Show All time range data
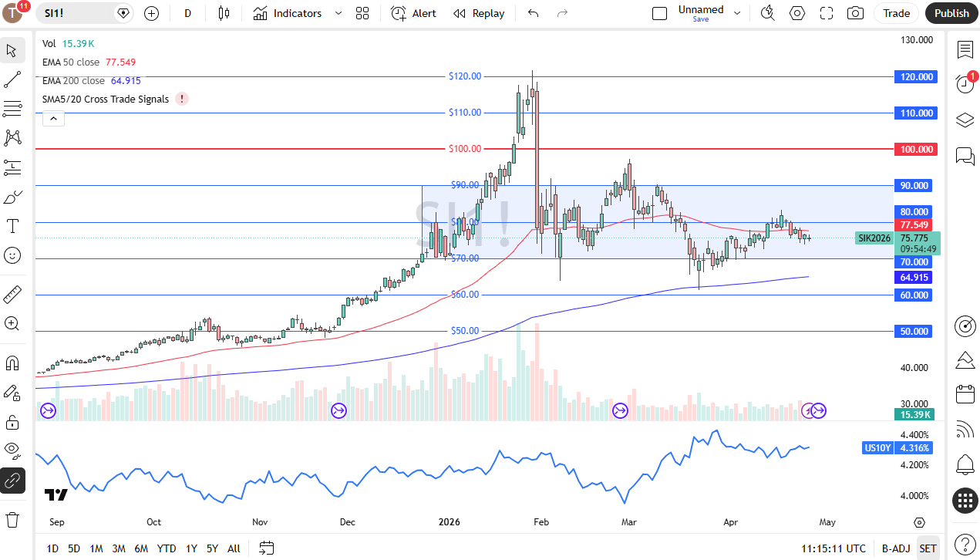Screen dimensions: 980x560 tap(234, 548)
